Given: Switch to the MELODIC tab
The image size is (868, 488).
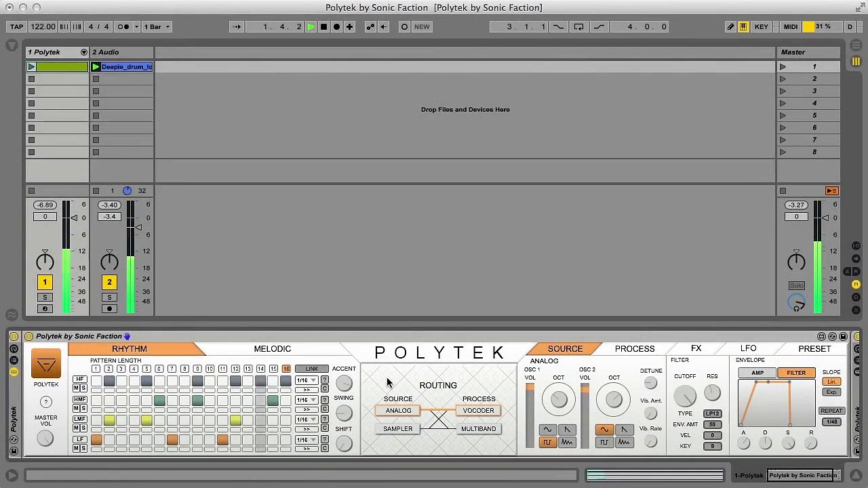Looking at the screenshot, I should (272, 348).
